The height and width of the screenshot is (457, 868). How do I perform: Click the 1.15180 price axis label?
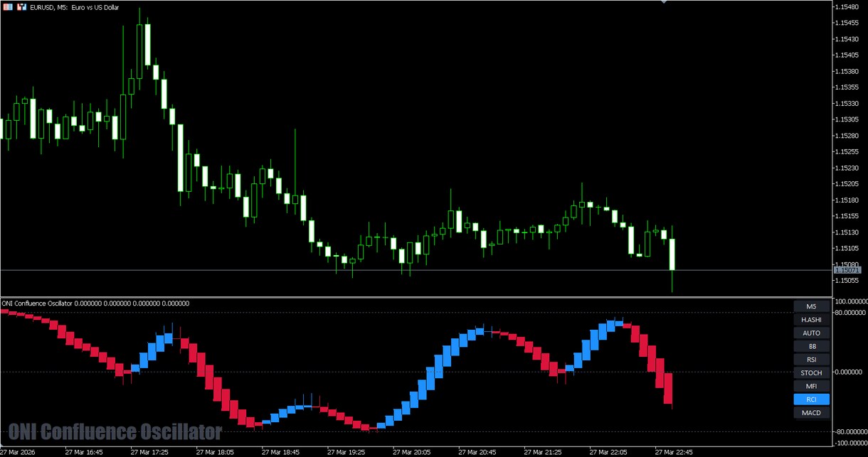847,200
